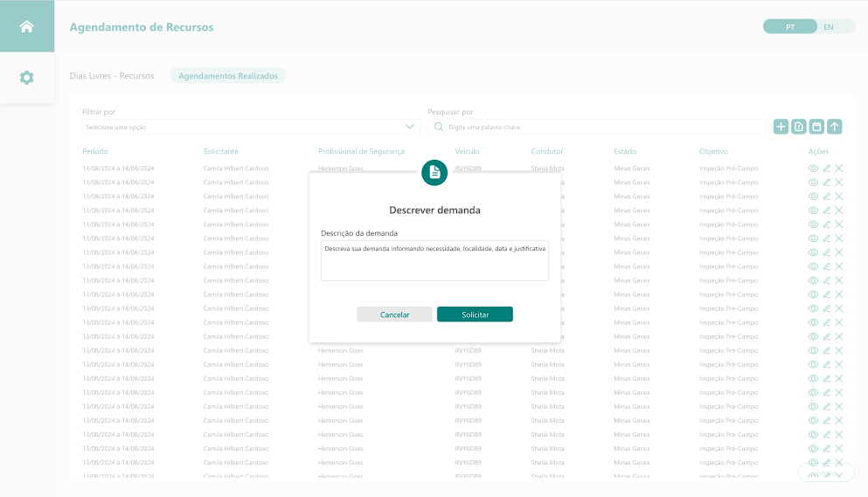Open the calendar icon in the toolbar
868x497 pixels.
click(816, 127)
